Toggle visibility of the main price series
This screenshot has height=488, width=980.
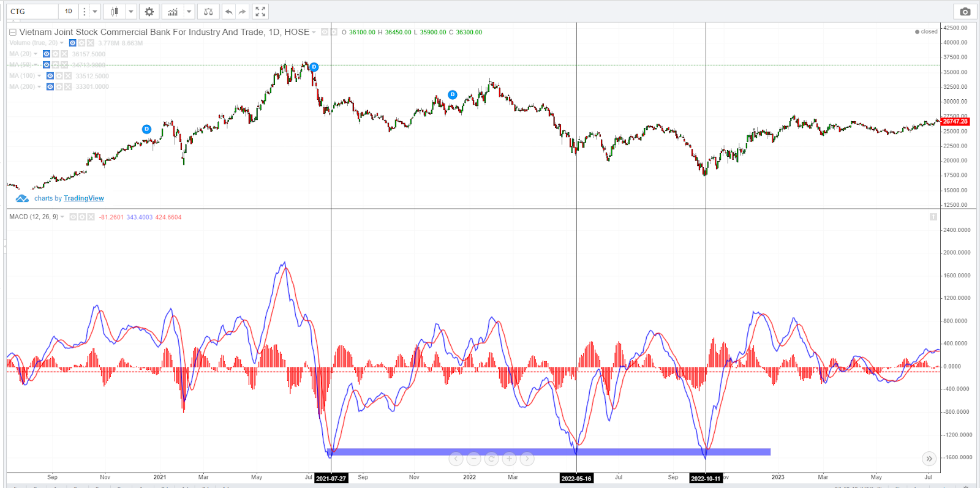tap(325, 32)
